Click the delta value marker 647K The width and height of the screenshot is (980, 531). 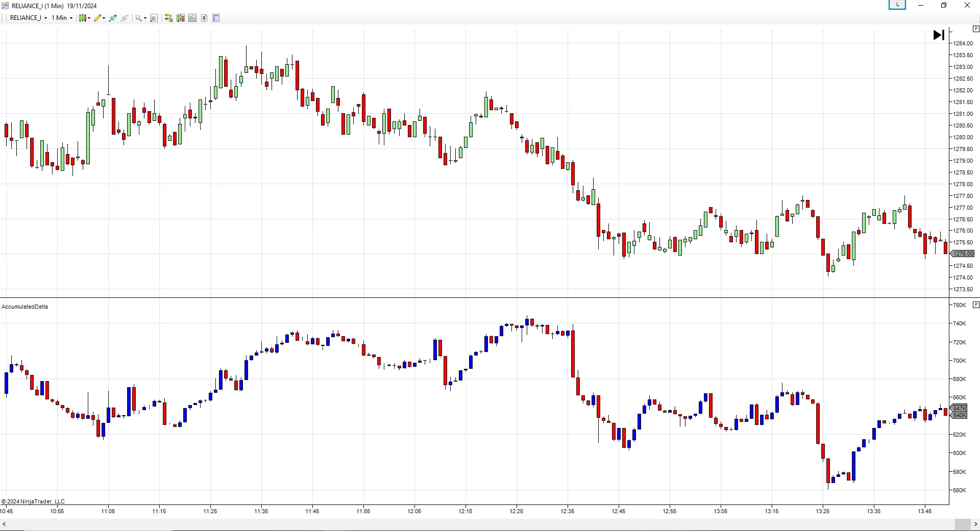[x=959, y=409]
